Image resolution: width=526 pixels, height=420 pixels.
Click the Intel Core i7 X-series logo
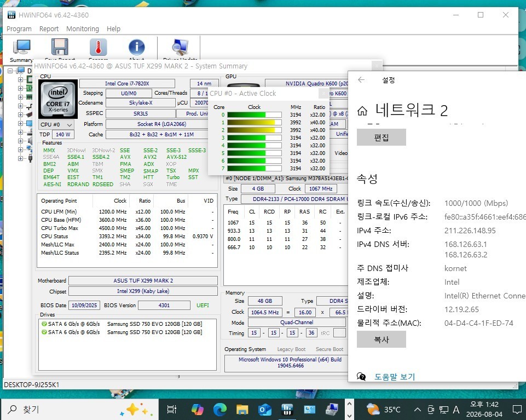(58, 99)
